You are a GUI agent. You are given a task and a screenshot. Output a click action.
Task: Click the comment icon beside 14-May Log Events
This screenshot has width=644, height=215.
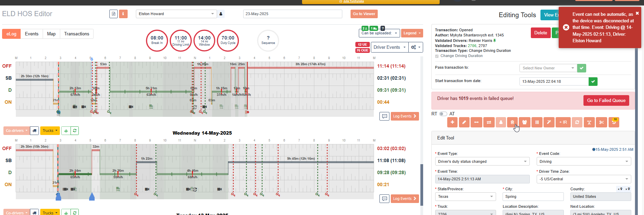385,199
